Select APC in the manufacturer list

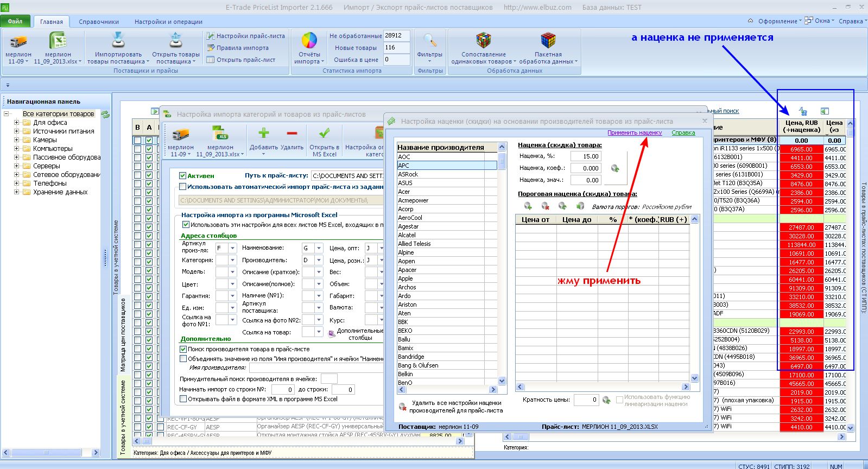(x=447, y=166)
